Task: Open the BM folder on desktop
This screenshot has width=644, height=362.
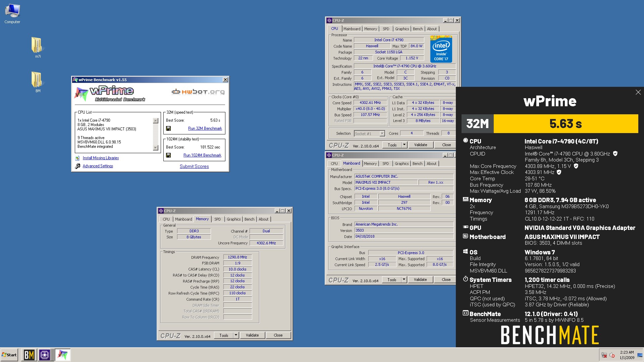Action: 37,81
